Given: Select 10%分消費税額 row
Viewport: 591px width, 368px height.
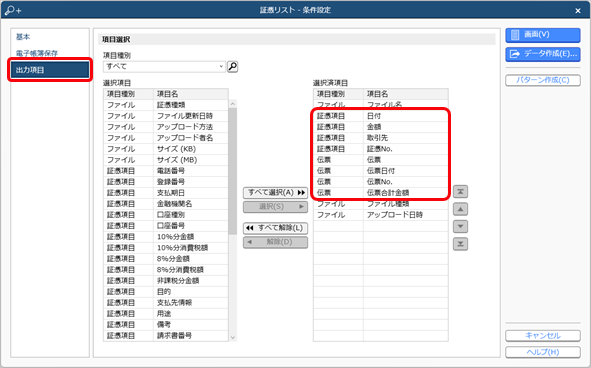Looking at the screenshot, I should coord(166,248).
